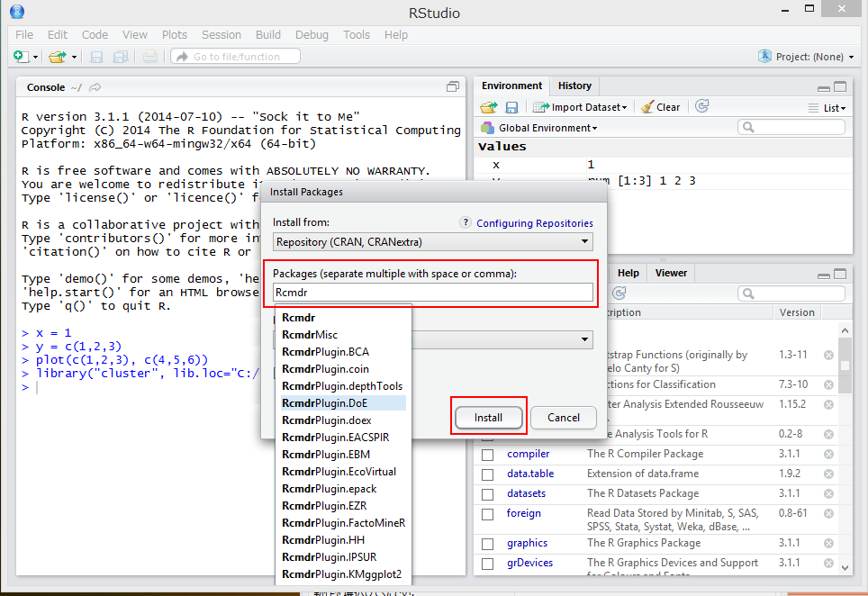
Task: Click the load workspace icon in Environment pane
Action: (489, 107)
